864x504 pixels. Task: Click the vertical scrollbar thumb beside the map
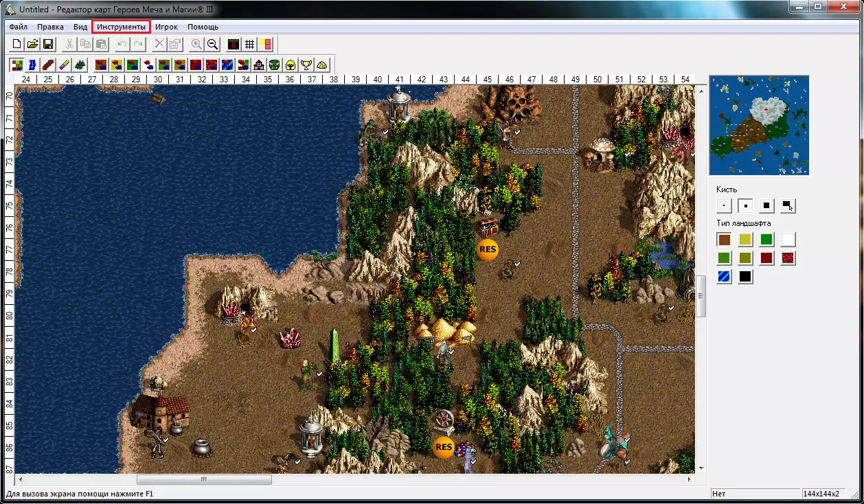[701, 296]
